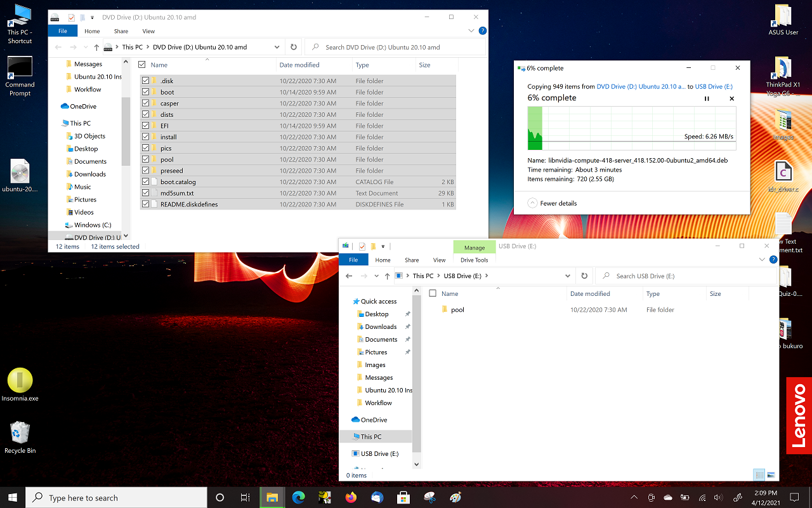Uncheck the boot folder checkbox
The height and width of the screenshot is (508, 812).
[x=146, y=92]
